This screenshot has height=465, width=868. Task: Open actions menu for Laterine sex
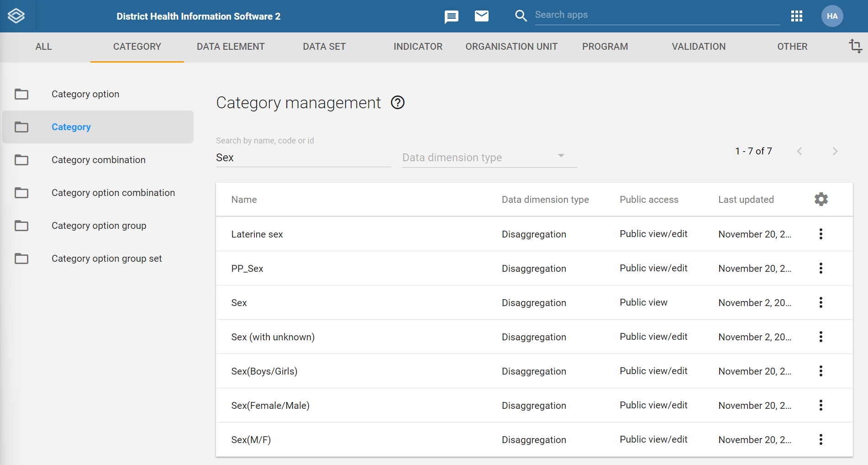[x=821, y=234]
